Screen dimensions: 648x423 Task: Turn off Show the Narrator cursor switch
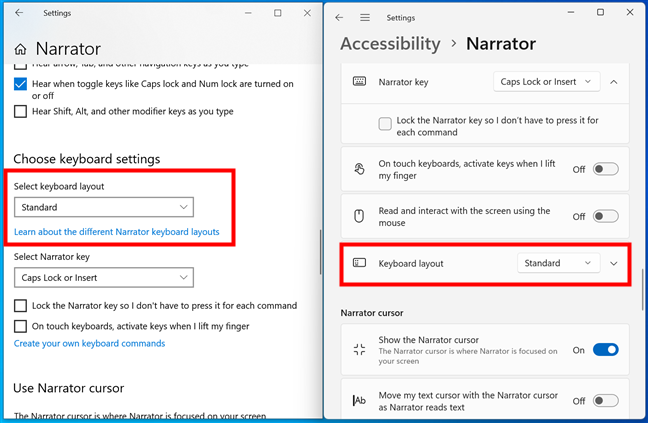click(x=605, y=350)
